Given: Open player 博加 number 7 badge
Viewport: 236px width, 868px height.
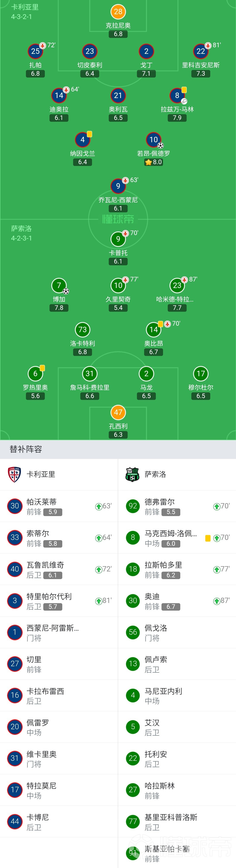Looking at the screenshot, I should click(59, 286).
